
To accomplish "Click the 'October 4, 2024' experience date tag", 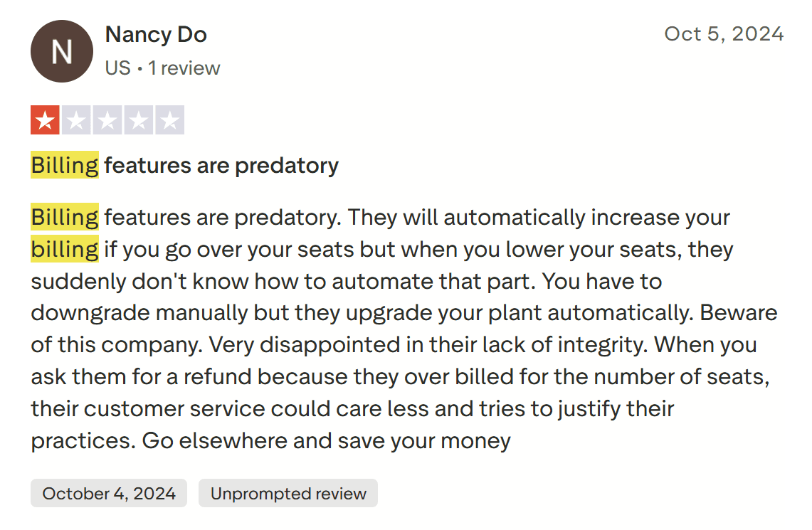I will [109, 494].
